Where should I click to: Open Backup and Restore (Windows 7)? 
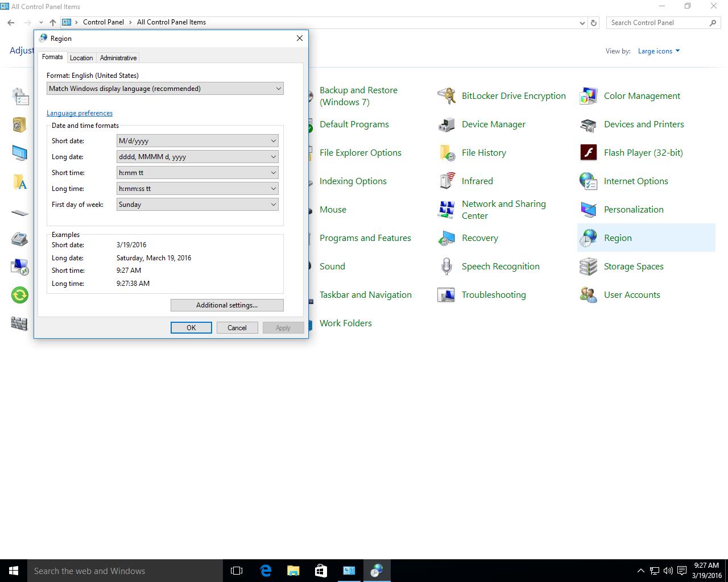tap(358, 96)
